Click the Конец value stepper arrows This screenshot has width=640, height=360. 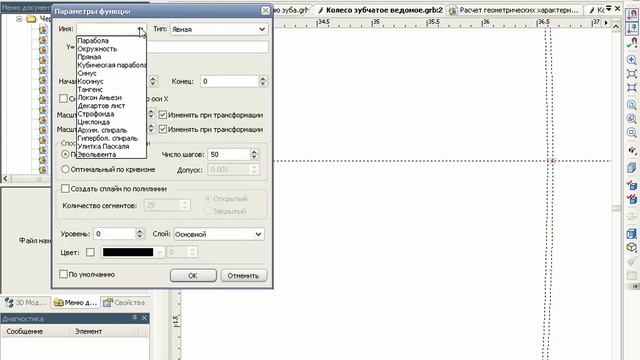[263, 81]
